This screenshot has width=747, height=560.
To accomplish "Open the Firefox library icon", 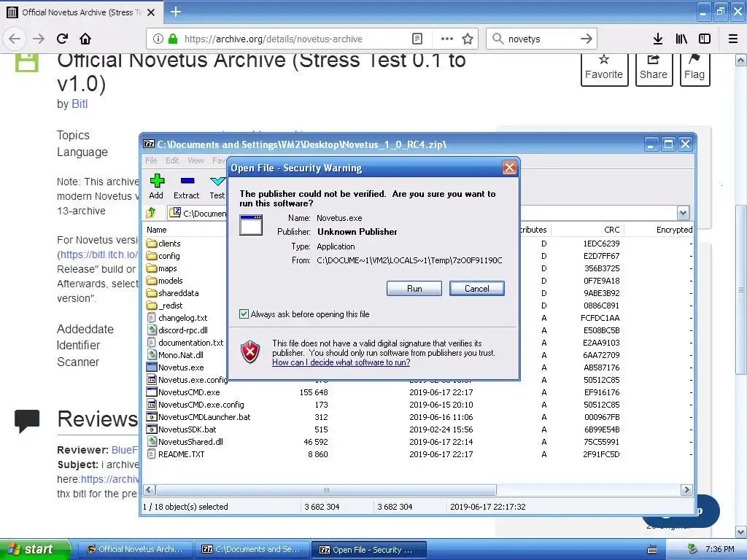I will tap(681, 39).
